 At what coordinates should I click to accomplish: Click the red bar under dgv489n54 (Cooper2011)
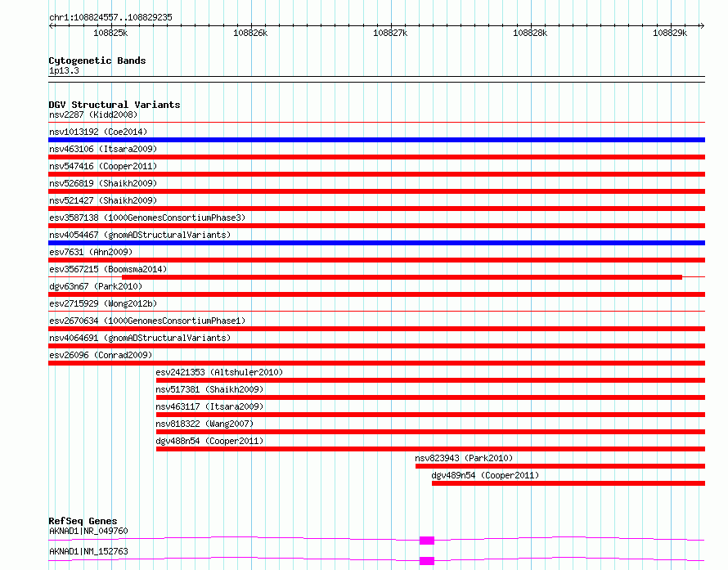(x=568, y=483)
